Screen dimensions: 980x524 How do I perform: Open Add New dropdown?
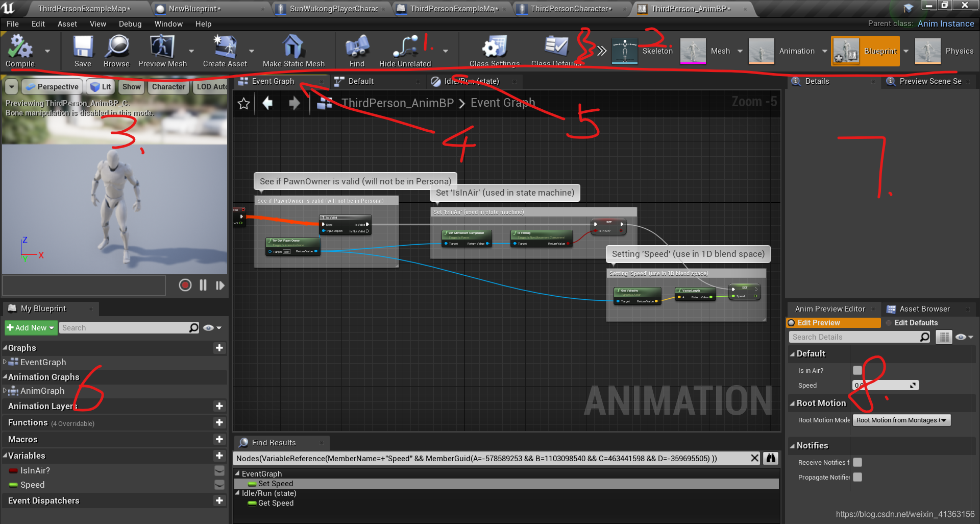[x=31, y=328]
